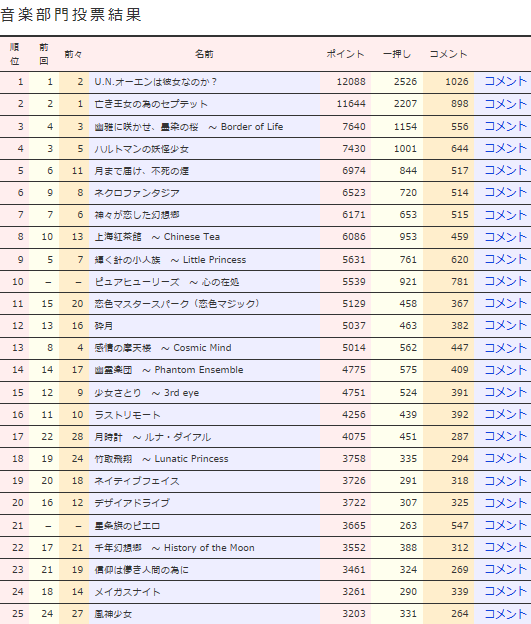Open the コメント link in the History of the Moon row
531x624 pixels.
pos(506,548)
